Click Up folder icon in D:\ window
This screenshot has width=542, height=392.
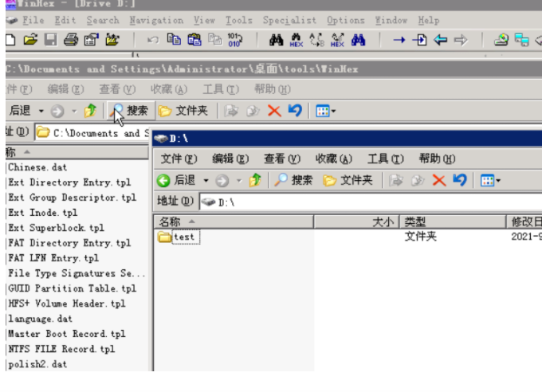pyautogui.click(x=255, y=180)
